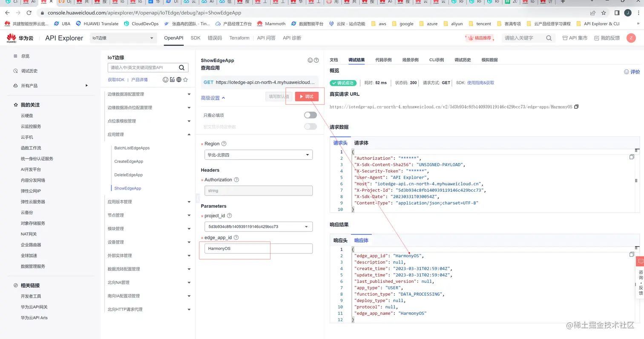This screenshot has width=644, height=339.
Task: Expand 设备管理 category
Action: tap(149, 242)
